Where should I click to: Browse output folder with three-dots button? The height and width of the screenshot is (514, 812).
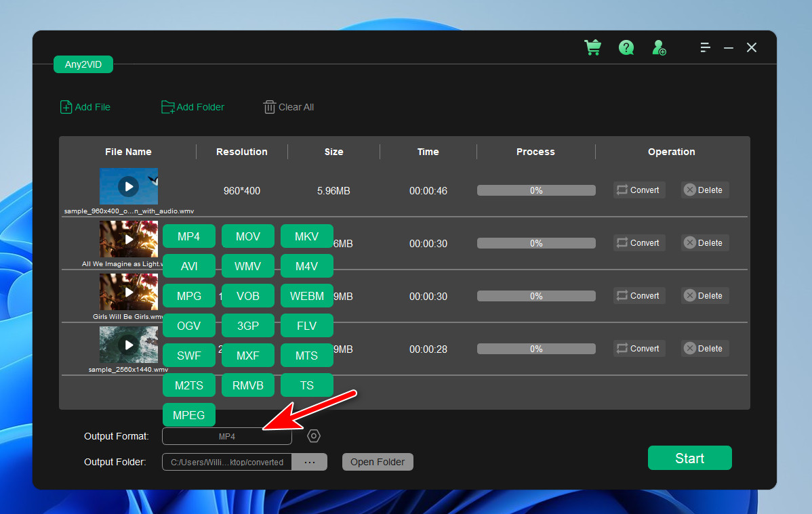click(x=310, y=462)
